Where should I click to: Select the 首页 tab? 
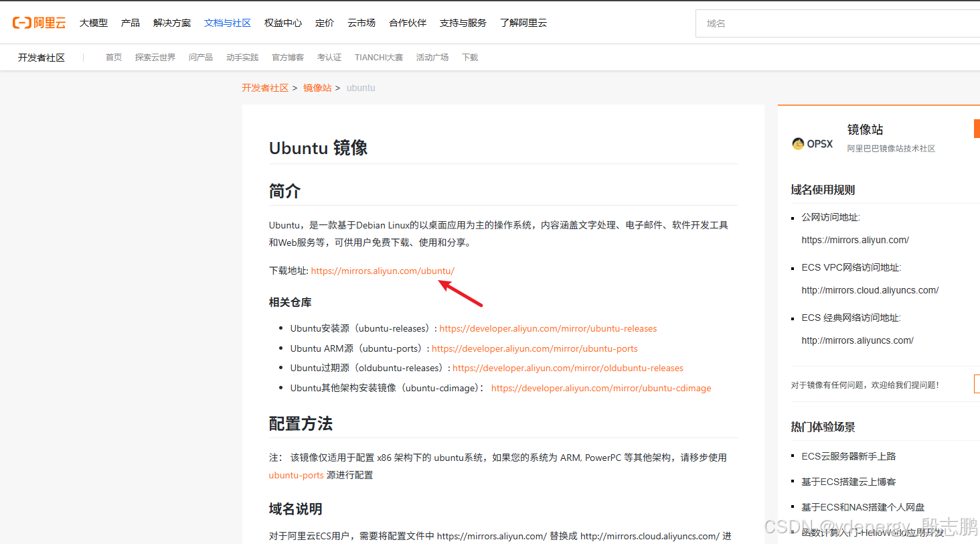pos(114,58)
